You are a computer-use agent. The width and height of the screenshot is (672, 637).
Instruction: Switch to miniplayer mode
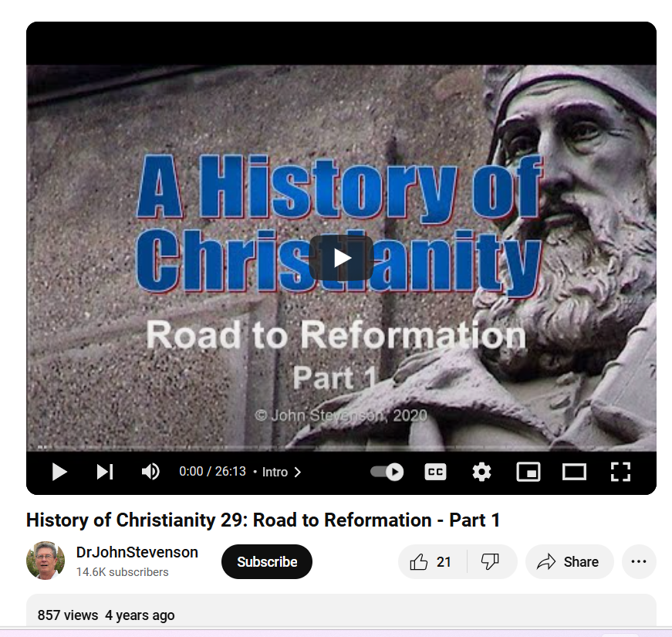[528, 472]
